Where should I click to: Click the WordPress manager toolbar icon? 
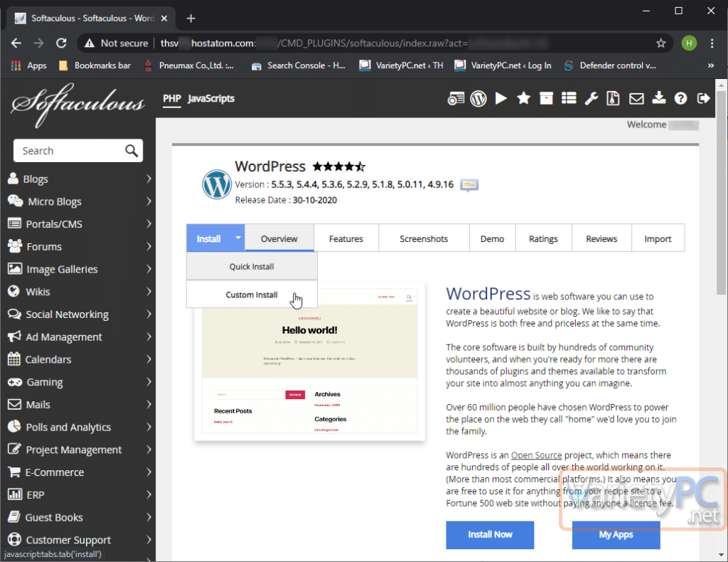478,98
